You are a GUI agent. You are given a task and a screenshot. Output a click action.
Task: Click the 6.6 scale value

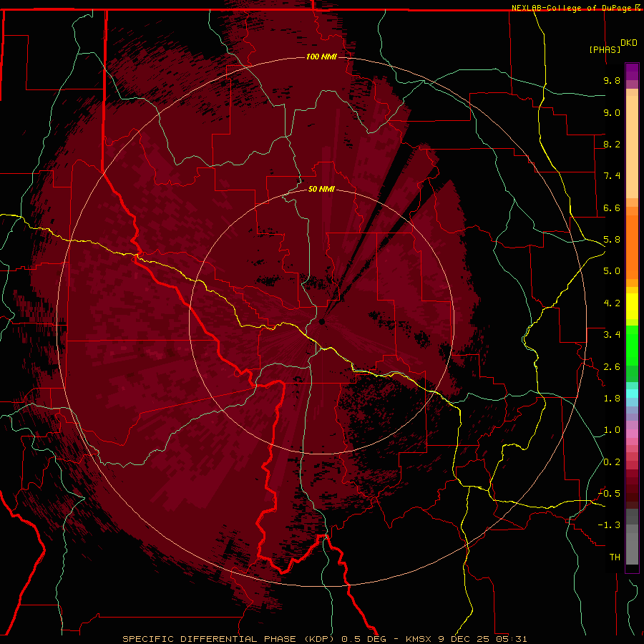pos(612,208)
